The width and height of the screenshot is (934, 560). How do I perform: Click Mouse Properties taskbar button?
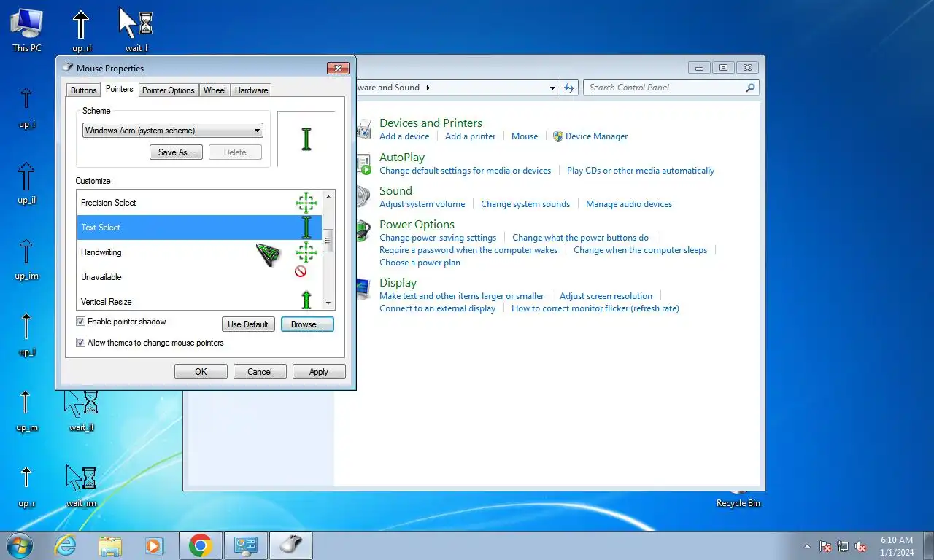(291, 545)
